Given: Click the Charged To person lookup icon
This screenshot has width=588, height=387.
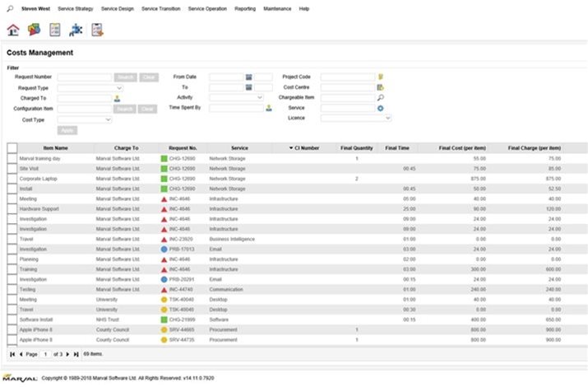Looking at the screenshot, I should (117, 98).
